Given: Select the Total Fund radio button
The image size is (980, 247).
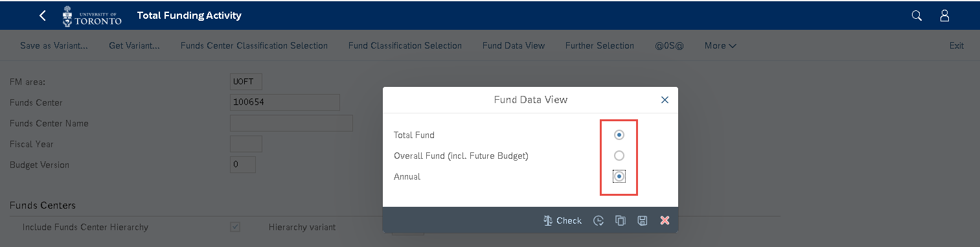Looking at the screenshot, I should coord(619,135).
